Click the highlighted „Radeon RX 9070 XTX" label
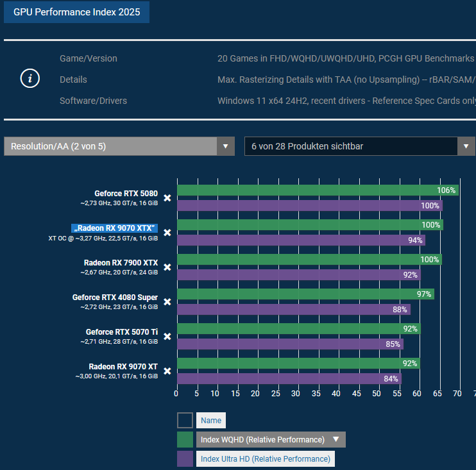This screenshot has height=470, width=476. point(114,228)
